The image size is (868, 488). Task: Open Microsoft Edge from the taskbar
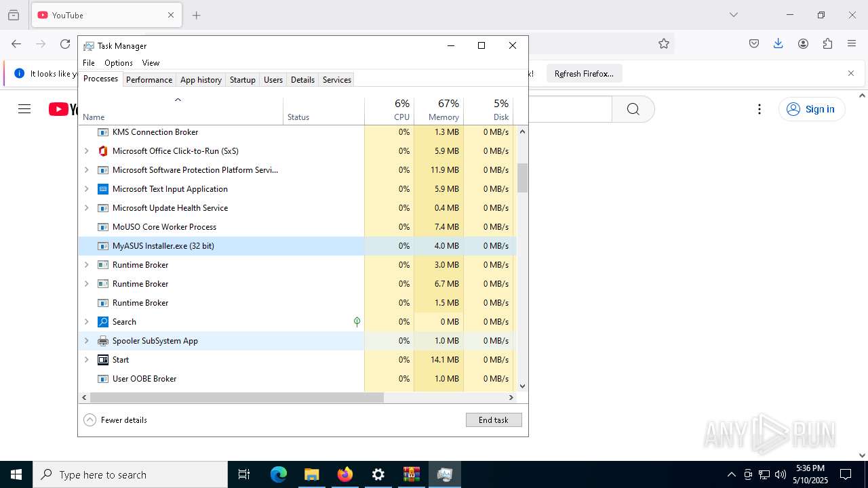279,474
